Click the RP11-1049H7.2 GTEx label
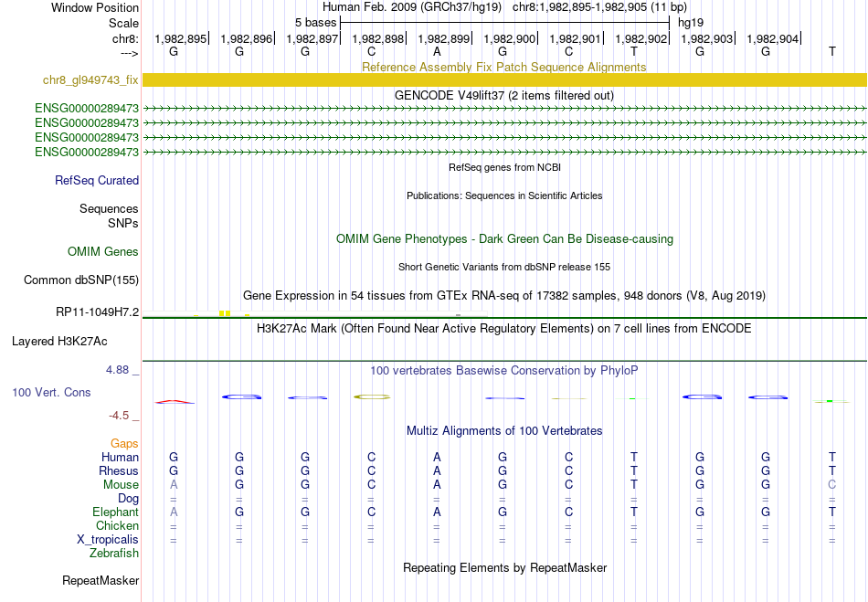This screenshot has width=868, height=602. [x=98, y=312]
